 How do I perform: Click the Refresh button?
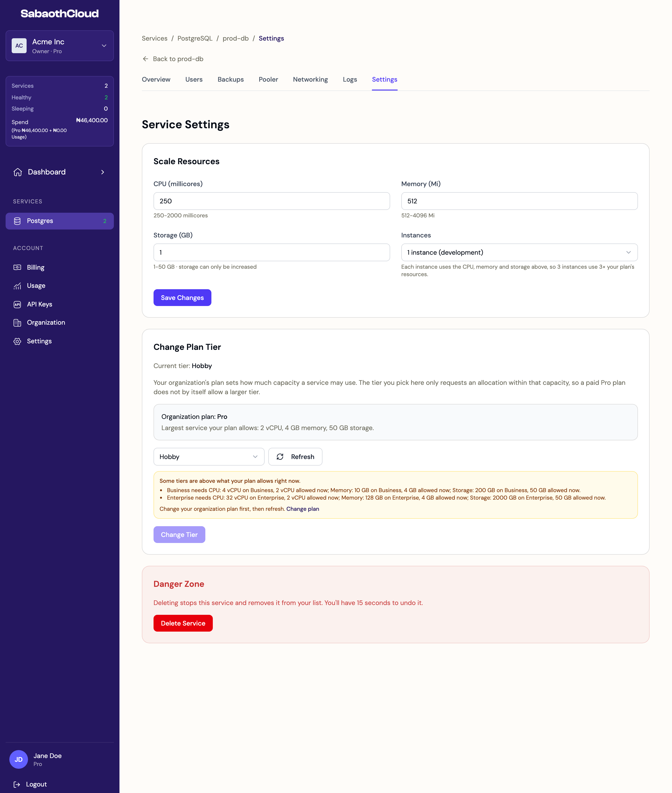pos(295,456)
